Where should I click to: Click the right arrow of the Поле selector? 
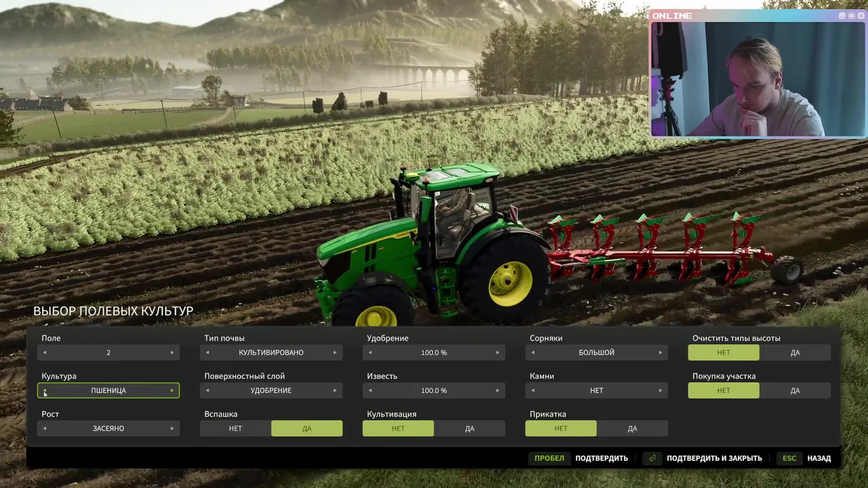pos(172,352)
